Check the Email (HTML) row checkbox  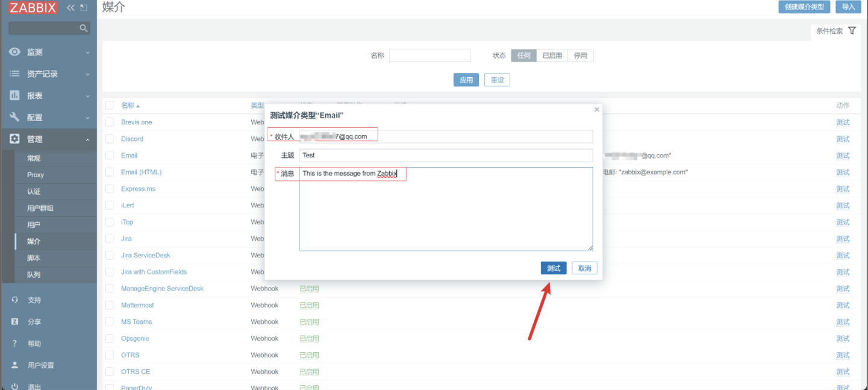tap(110, 172)
